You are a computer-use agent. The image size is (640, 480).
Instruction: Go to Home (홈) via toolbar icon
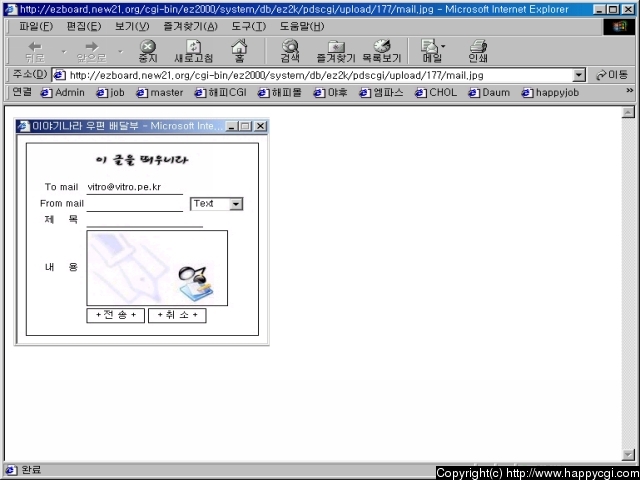(x=239, y=51)
